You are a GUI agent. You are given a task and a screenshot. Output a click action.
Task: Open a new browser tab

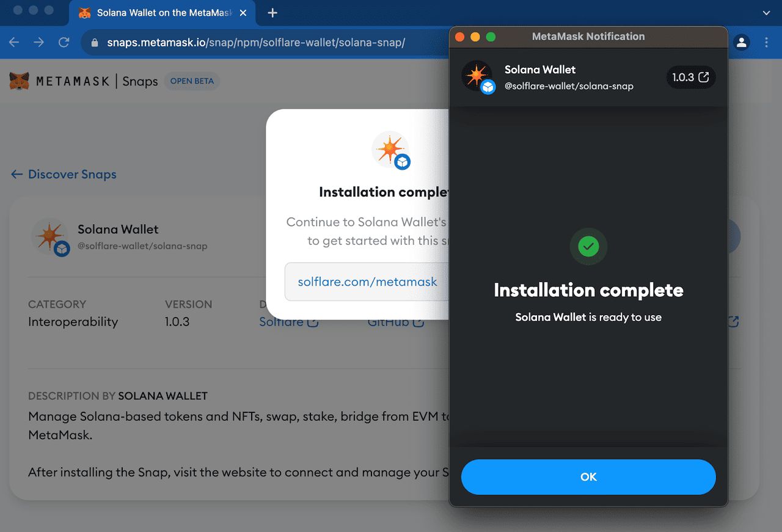coord(272,12)
